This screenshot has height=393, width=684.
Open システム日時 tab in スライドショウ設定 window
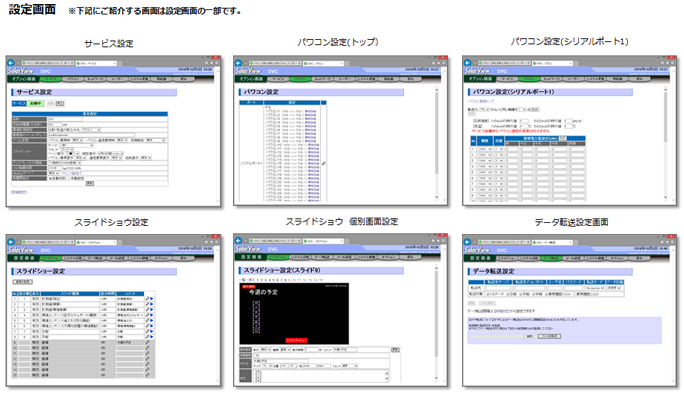[x=73, y=258]
